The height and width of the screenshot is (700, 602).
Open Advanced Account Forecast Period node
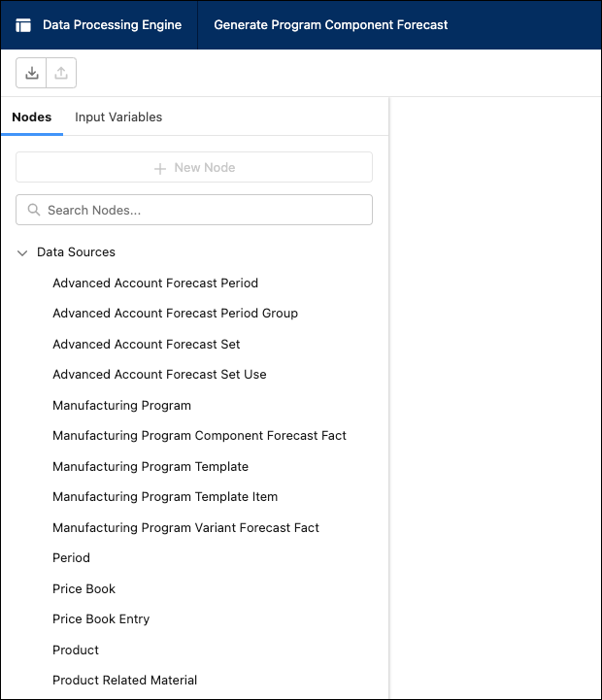pos(155,283)
